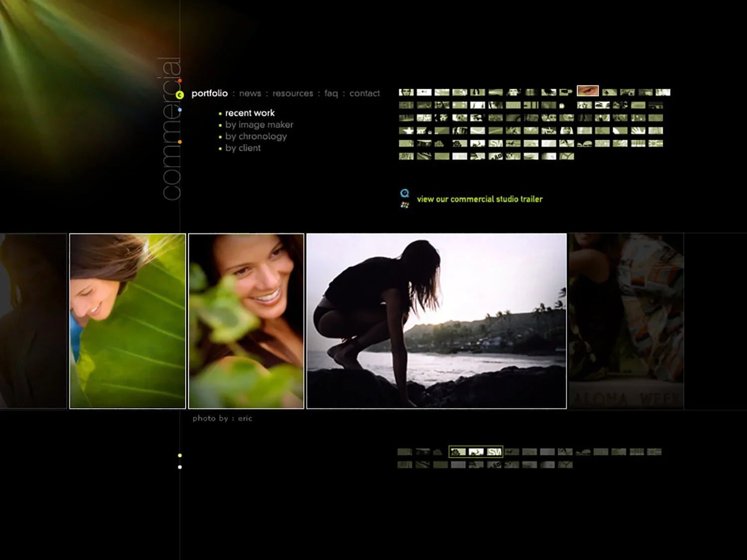Browse the portfolio 'by client'

pos(243,148)
